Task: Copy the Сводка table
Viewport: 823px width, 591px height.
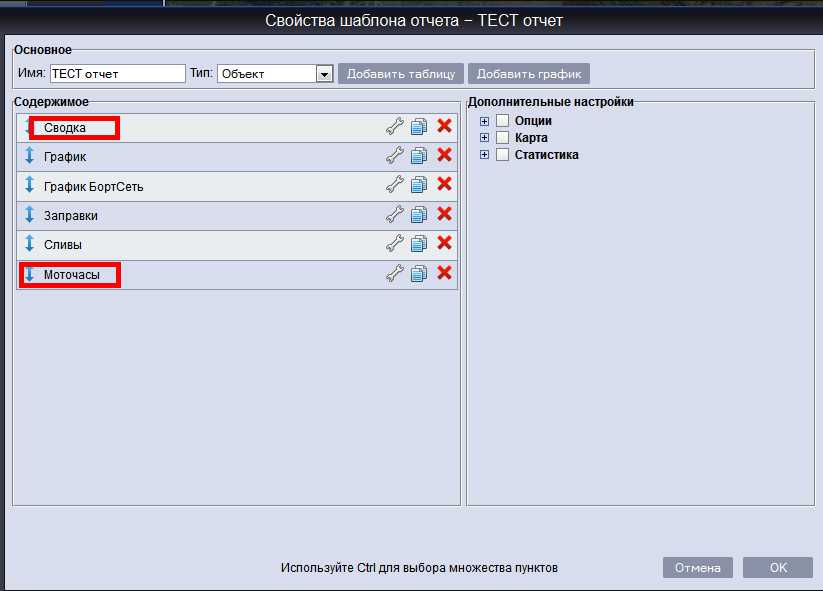Action: (x=419, y=126)
